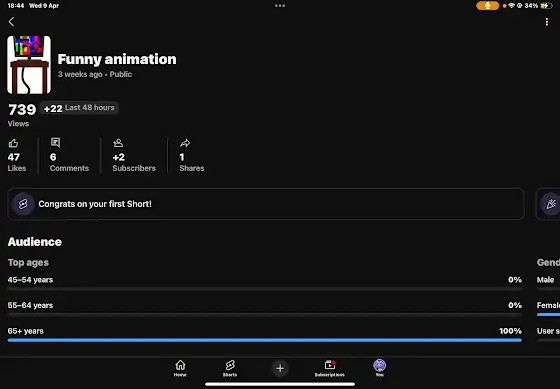Tap the Subscribers person icon

[118, 143]
